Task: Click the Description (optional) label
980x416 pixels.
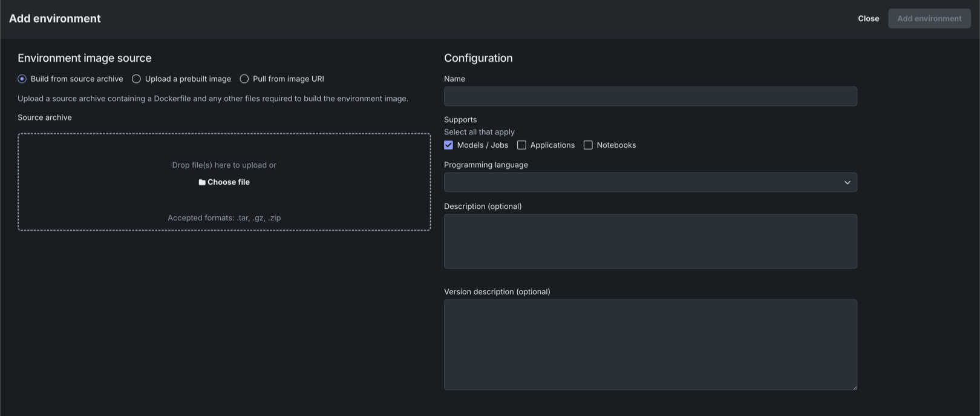Action: coord(483,206)
